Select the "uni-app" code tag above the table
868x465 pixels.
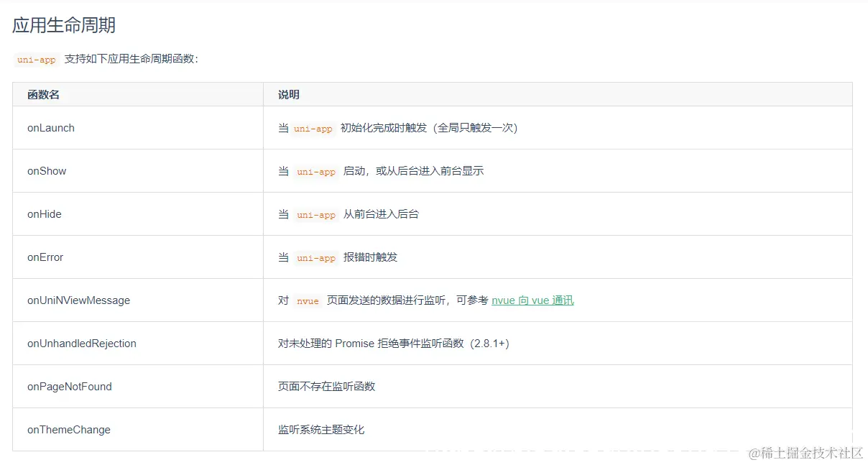click(35, 60)
